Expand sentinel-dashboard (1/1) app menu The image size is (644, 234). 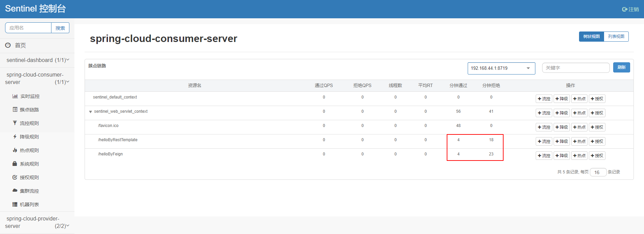(37, 60)
